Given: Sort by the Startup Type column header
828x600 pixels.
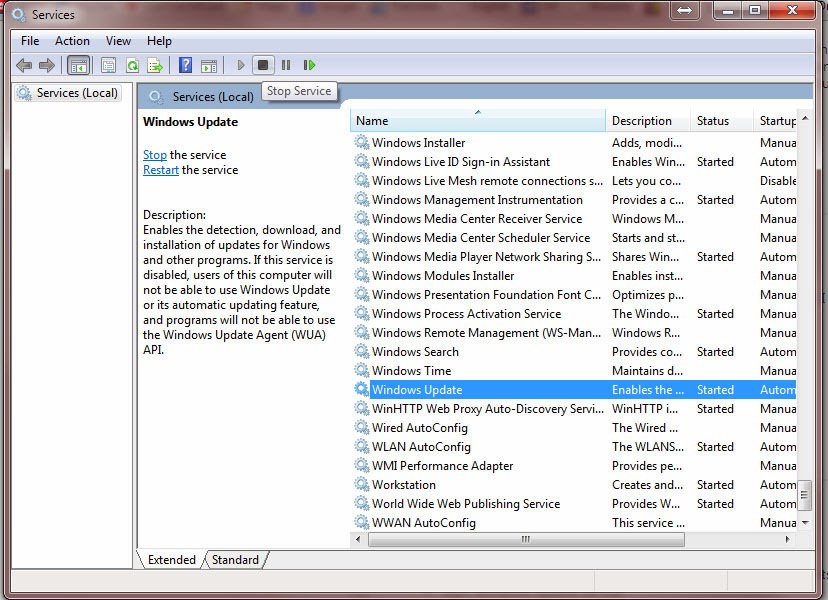Looking at the screenshot, I should [775, 121].
